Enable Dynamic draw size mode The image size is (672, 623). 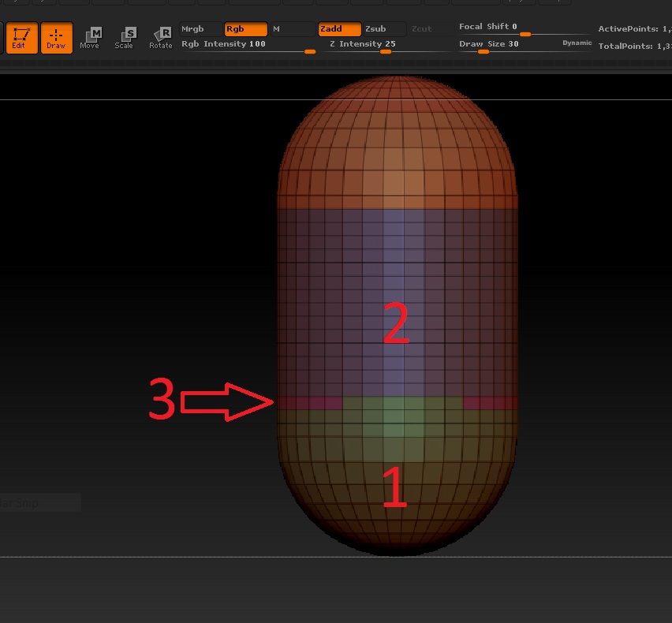coord(577,43)
